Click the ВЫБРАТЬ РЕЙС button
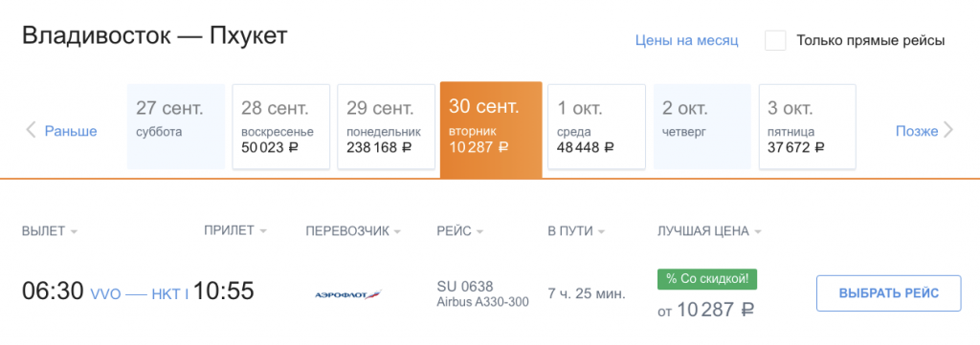The image size is (980, 345). click(888, 293)
